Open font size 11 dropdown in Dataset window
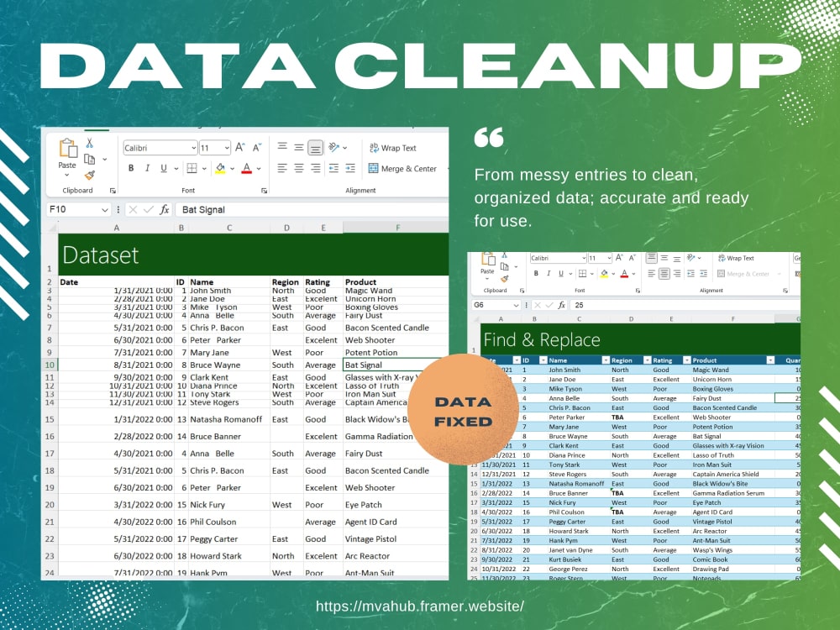The image size is (840, 630). coord(227,148)
